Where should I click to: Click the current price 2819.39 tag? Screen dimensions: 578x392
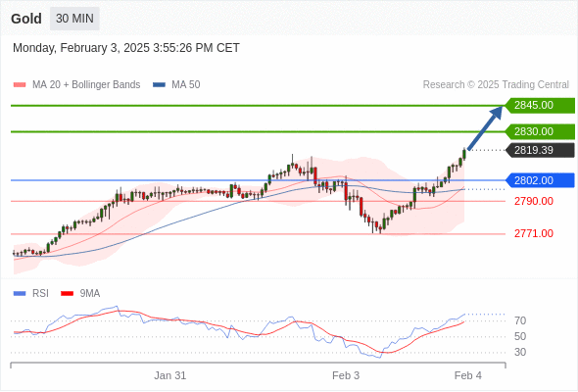pos(540,151)
